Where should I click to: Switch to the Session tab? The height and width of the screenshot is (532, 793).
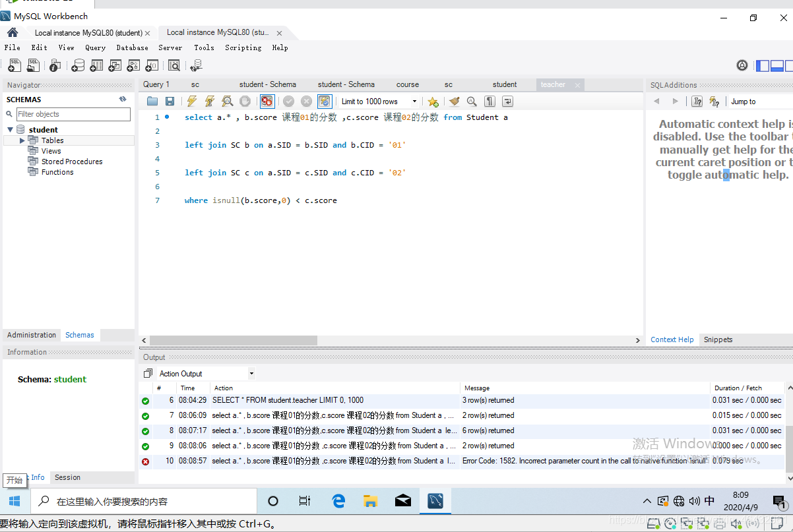tap(67, 477)
